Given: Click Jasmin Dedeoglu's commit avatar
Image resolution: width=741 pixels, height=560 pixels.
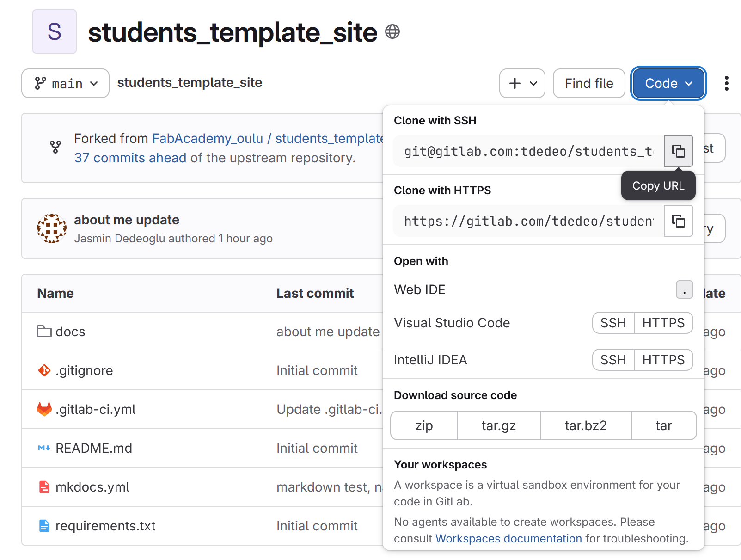Looking at the screenshot, I should 52,228.
